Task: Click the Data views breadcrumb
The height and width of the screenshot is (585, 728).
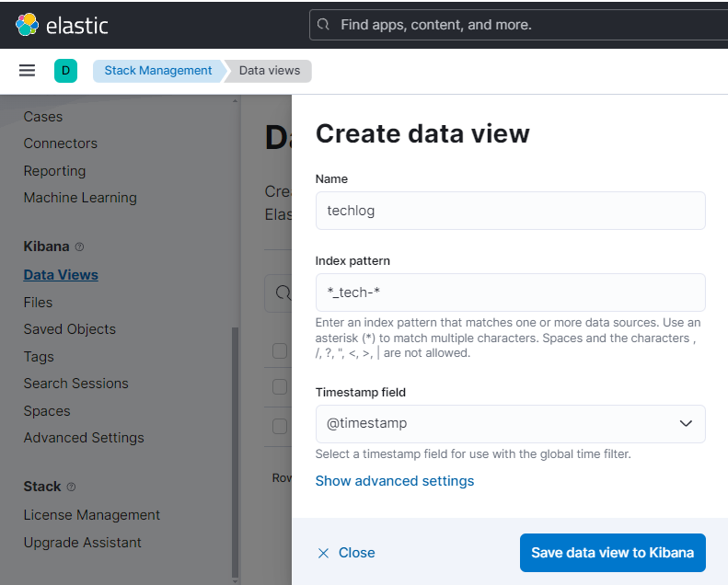Action: pyautogui.click(x=270, y=71)
